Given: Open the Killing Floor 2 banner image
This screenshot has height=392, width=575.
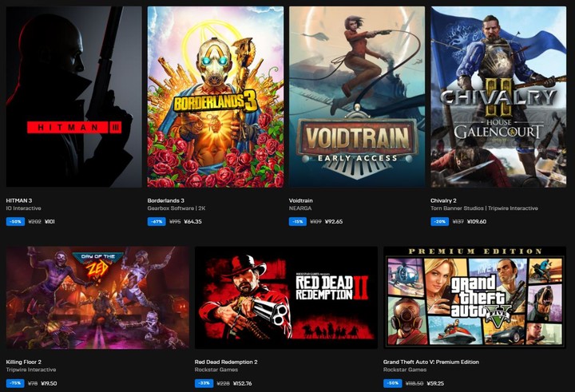Looking at the screenshot, I should tap(97, 297).
